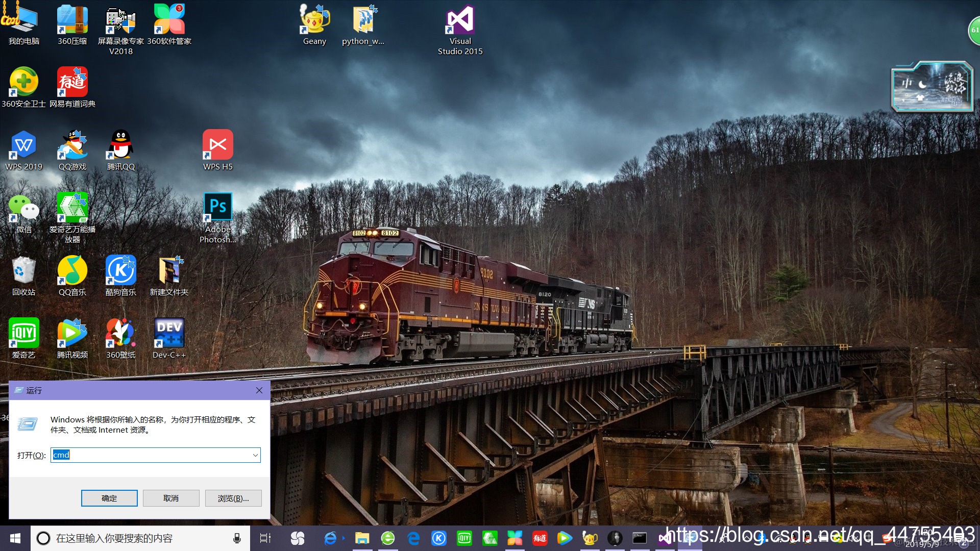This screenshot has height=551, width=980.
Task: Click the command prompt taskbar icon
Action: [640, 538]
